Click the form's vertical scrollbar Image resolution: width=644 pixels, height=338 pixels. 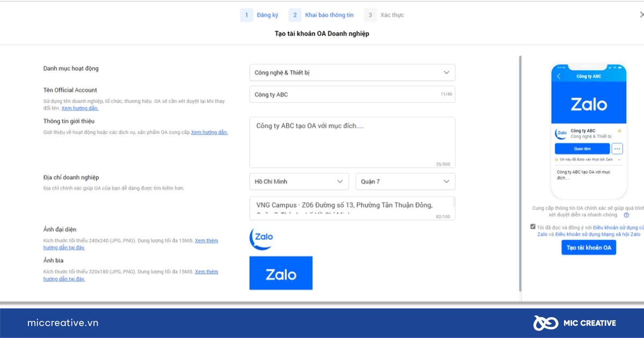(520, 173)
